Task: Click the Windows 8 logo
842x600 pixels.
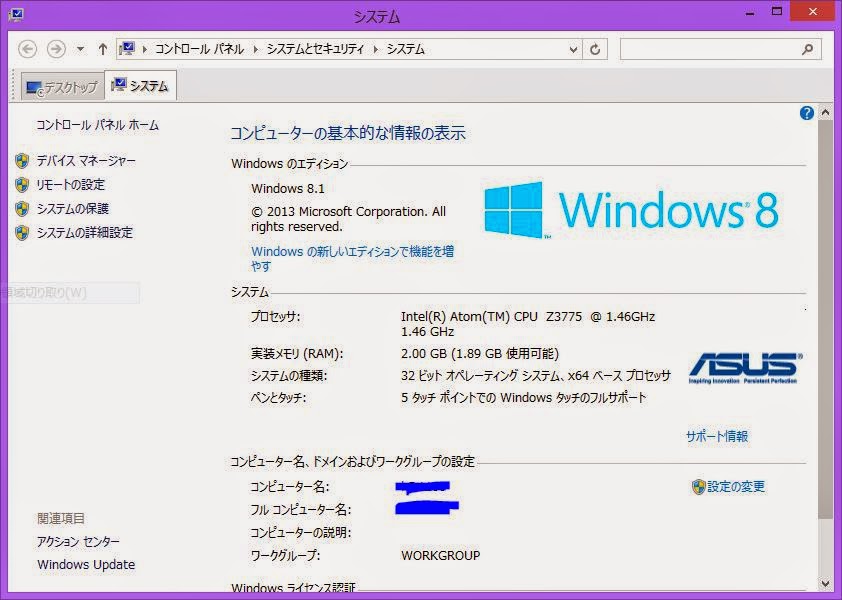Action: tap(632, 210)
